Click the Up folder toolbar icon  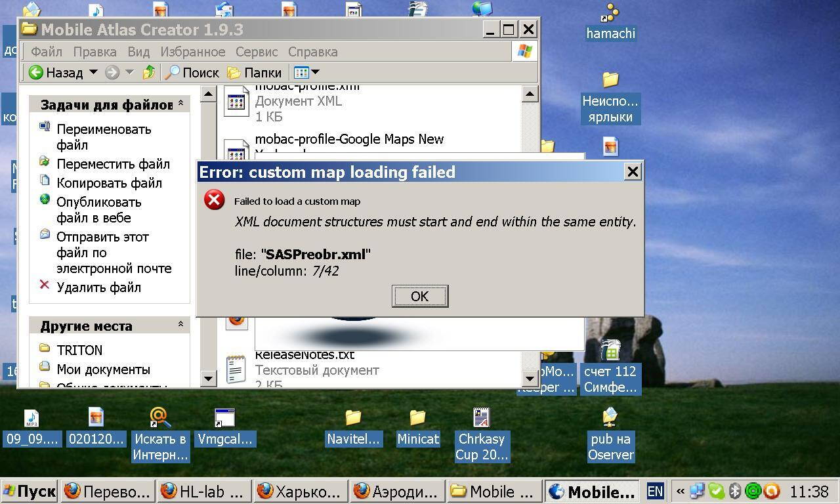149,72
